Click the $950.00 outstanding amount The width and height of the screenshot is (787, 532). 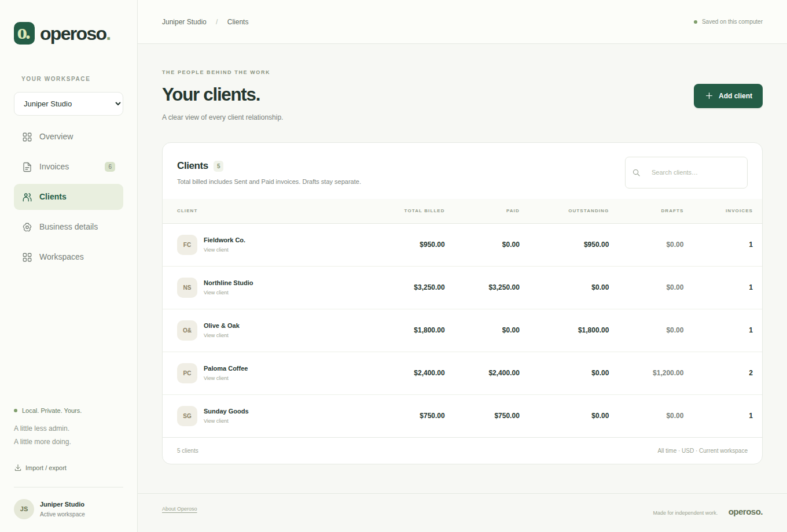pyautogui.click(x=596, y=245)
